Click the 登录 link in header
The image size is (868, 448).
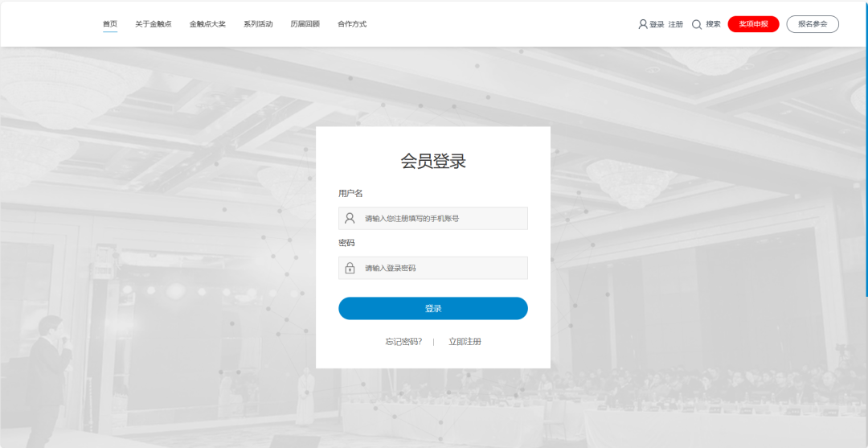tap(657, 24)
